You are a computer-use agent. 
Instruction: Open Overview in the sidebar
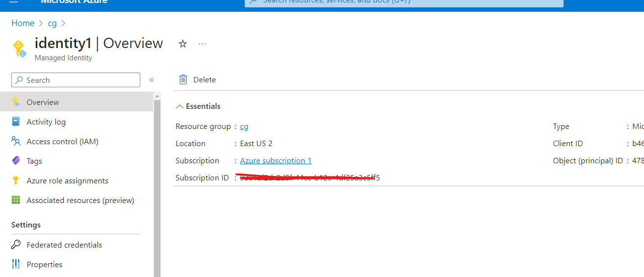pyautogui.click(x=77, y=102)
